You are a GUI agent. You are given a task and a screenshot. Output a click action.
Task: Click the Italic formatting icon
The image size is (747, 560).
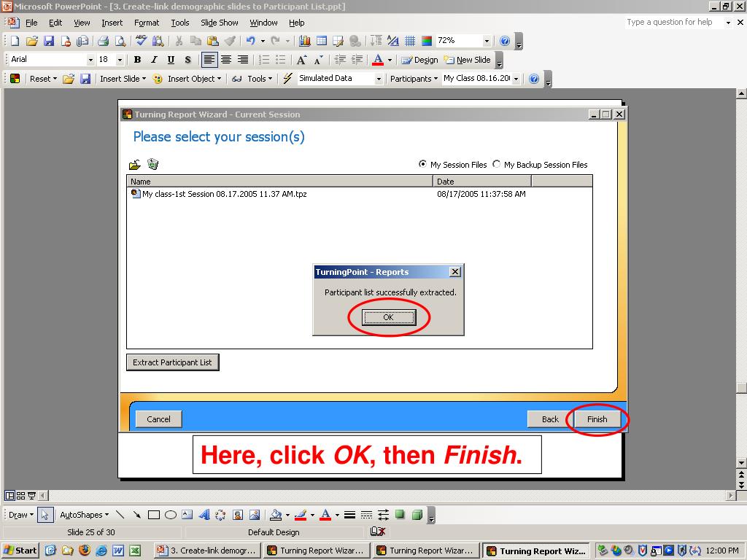(x=154, y=60)
